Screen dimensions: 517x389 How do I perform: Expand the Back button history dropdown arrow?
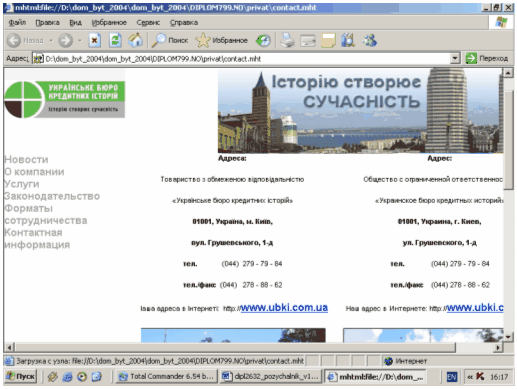(x=51, y=40)
